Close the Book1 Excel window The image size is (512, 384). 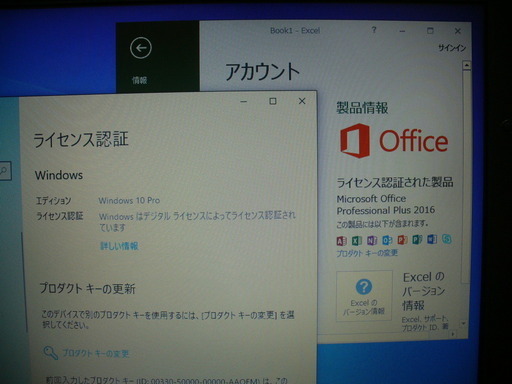coord(458,31)
